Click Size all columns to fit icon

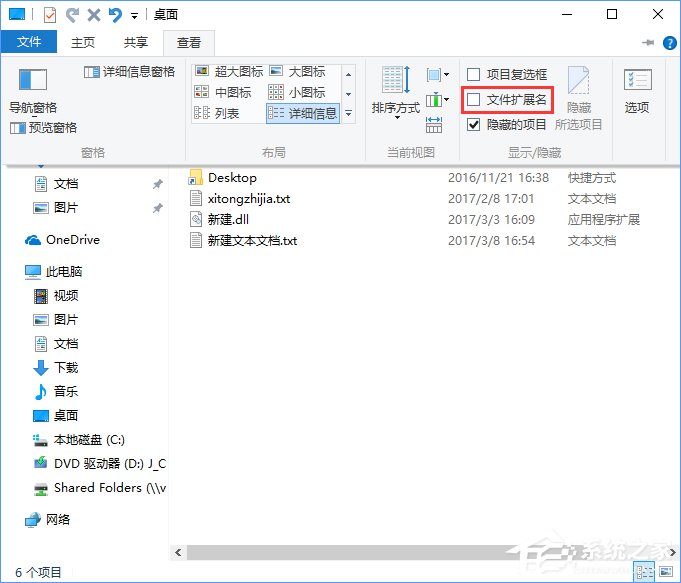[434, 125]
